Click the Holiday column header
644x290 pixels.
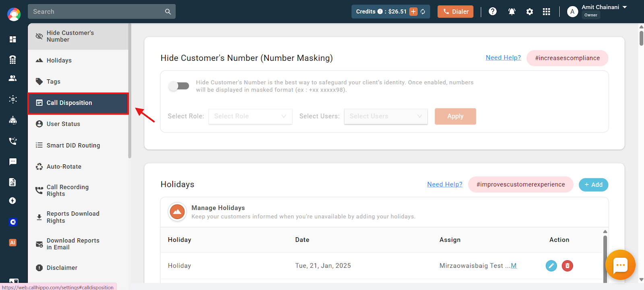click(180, 240)
